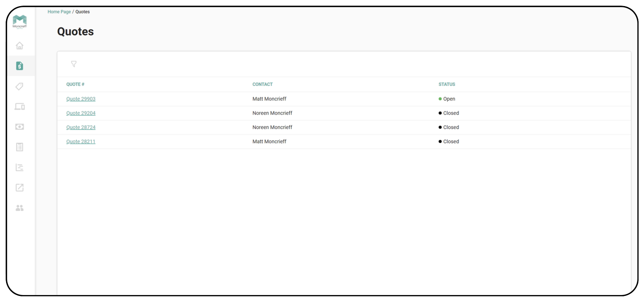The width and height of the screenshot is (644, 302).
Task: Open the checklist document sidebar icon
Action: pos(20,147)
